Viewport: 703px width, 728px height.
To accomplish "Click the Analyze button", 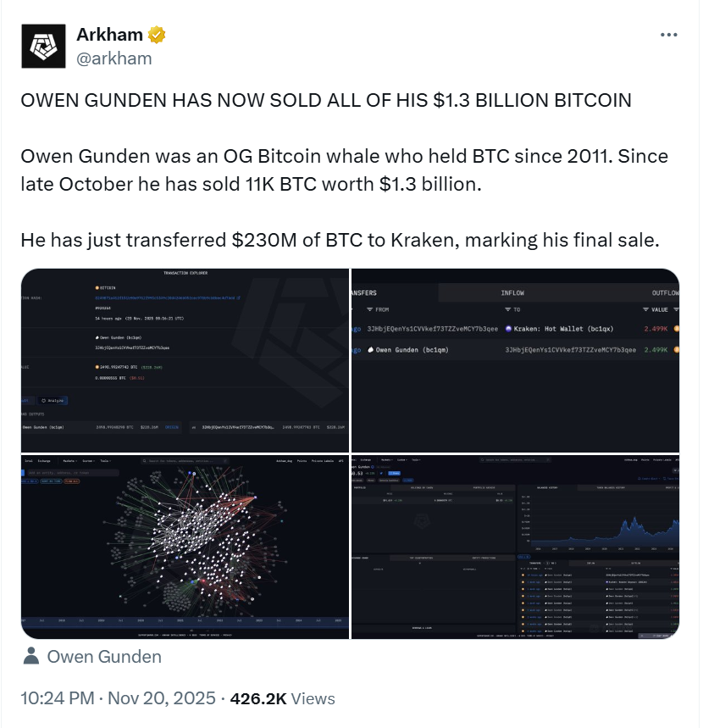I will tap(53, 400).
